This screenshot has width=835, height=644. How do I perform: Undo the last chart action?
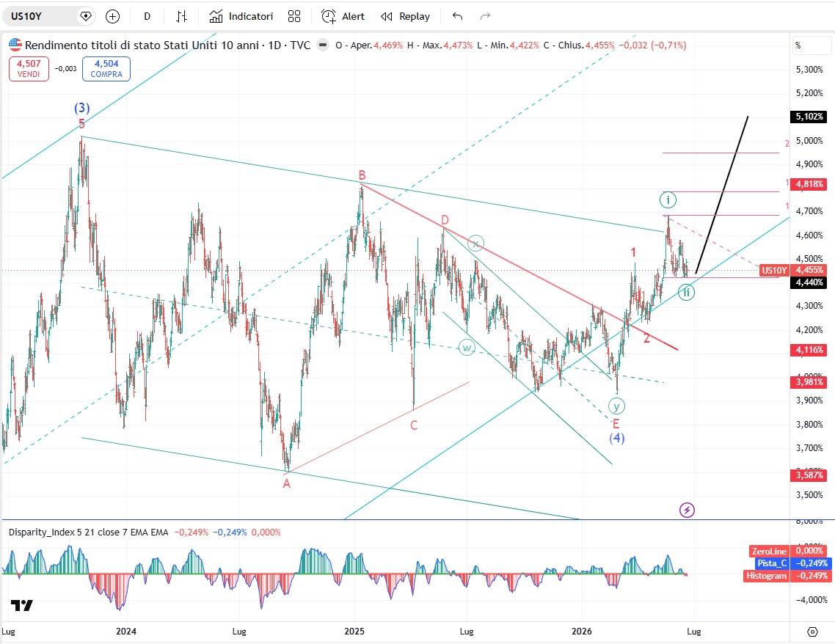pos(457,16)
